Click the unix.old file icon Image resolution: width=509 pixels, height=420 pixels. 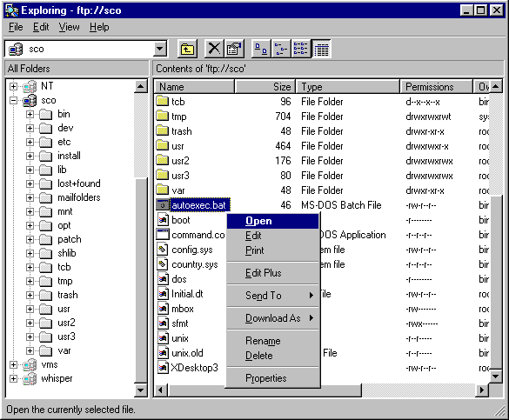(x=163, y=353)
